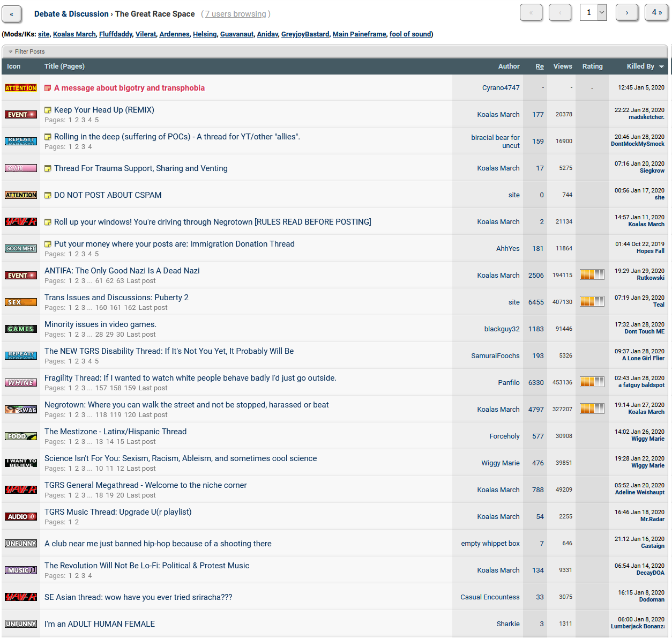Open author Panfilo profile link
The height and width of the screenshot is (638, 672).
pos(509,383)
